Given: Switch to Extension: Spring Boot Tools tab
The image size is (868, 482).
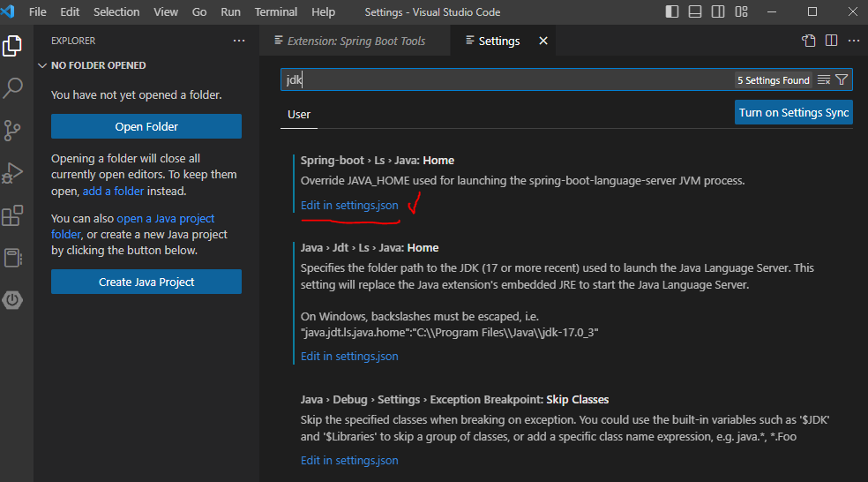Looking at the screenshot, I should point(355,41).
